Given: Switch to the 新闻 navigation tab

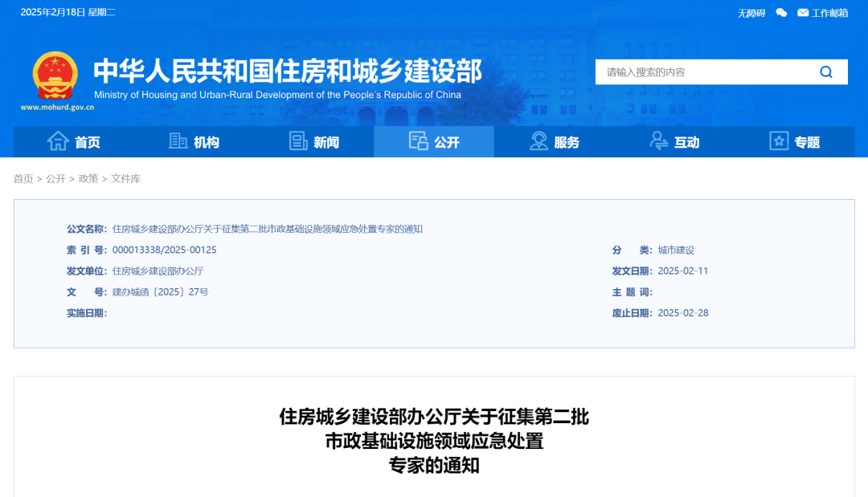Looking at the screenshot, I should (314, 141).
